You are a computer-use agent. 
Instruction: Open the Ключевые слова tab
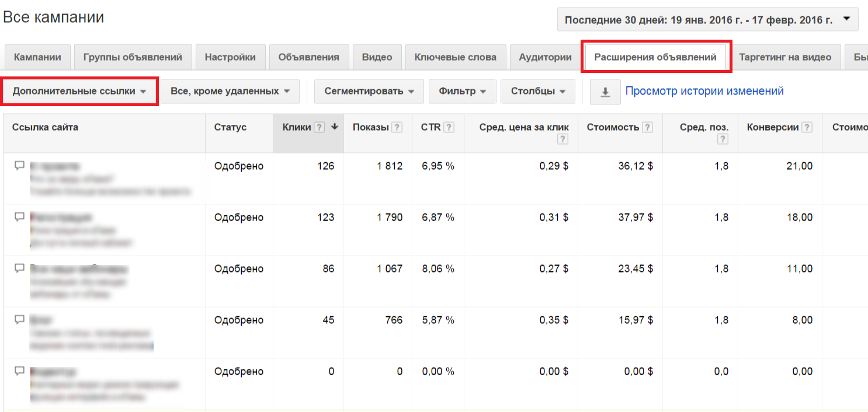(x=455, y=57)
